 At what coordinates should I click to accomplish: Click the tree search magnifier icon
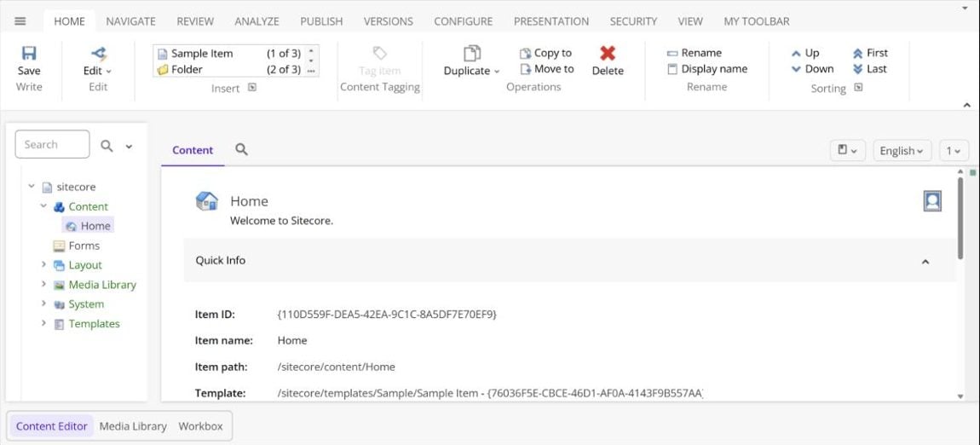pyautogui.click(x=107, y=146)
